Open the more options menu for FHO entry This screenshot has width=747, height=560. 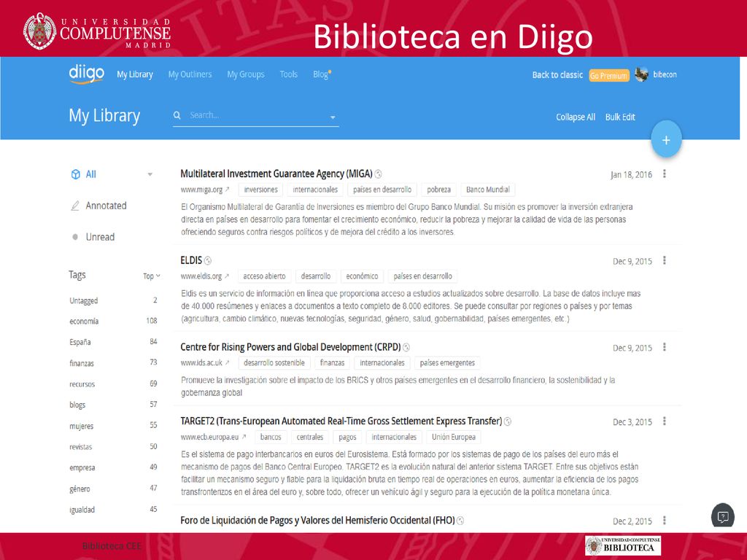[x=664, y=521]
